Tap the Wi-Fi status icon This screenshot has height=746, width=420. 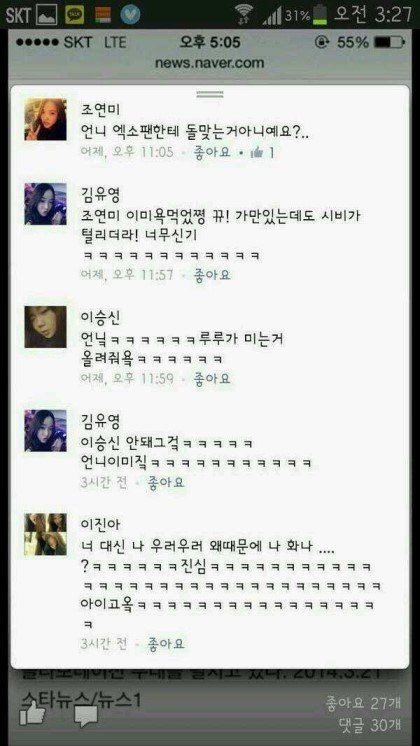pos(244,14)
